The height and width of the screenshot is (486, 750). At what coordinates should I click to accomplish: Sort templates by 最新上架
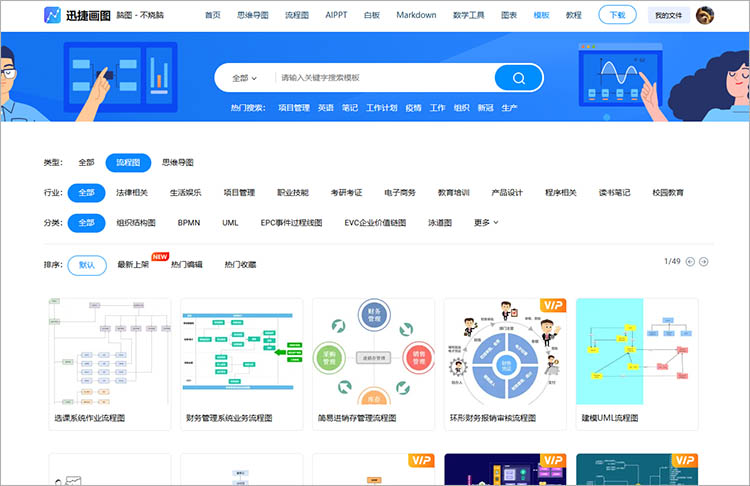click(133, 265)
